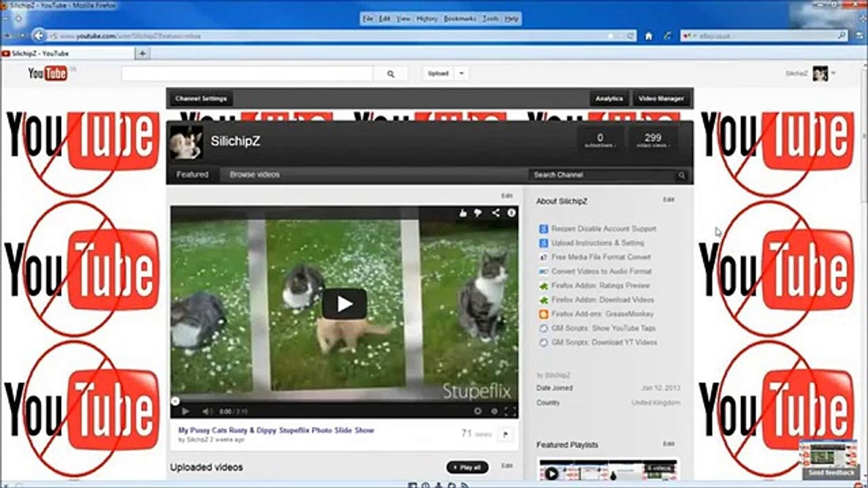Click the like thumbs-up icon on video

(463, 213)
